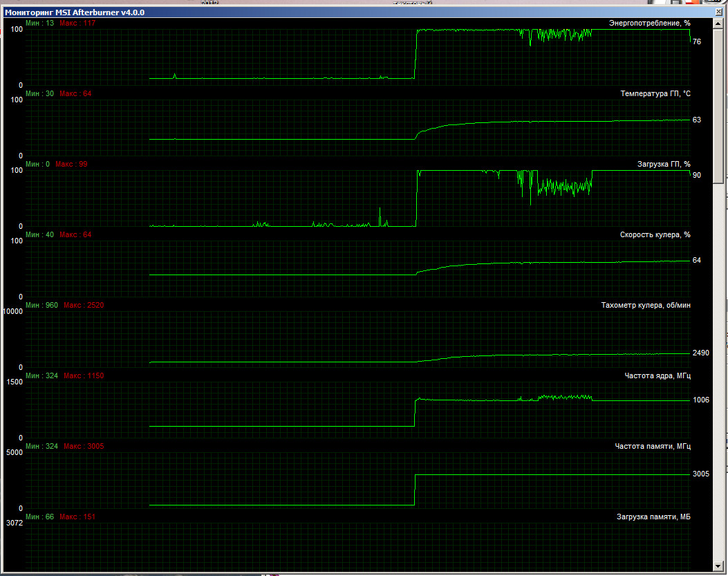This screenshot has width=728, height=576.
Task: Click the 'Мин : 13' power value
Action: tap(39, 24)
